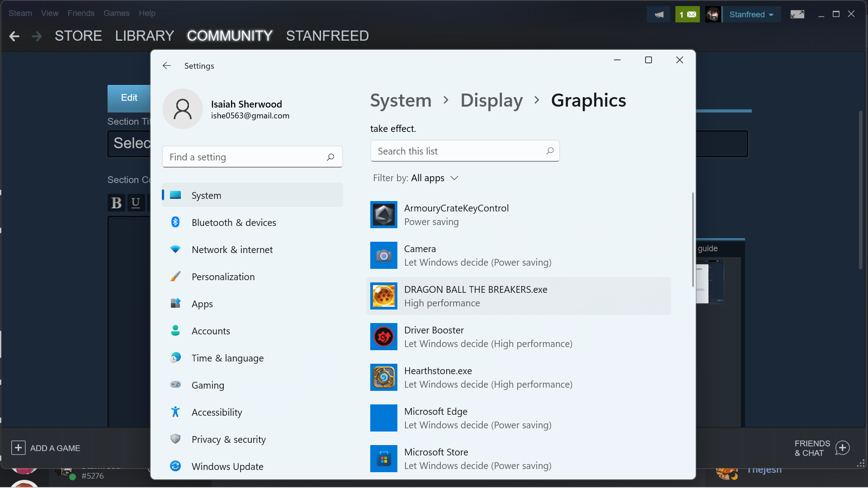Click the Settings back arrow icon
Viewport: 868px width, 488px height.
167,66
